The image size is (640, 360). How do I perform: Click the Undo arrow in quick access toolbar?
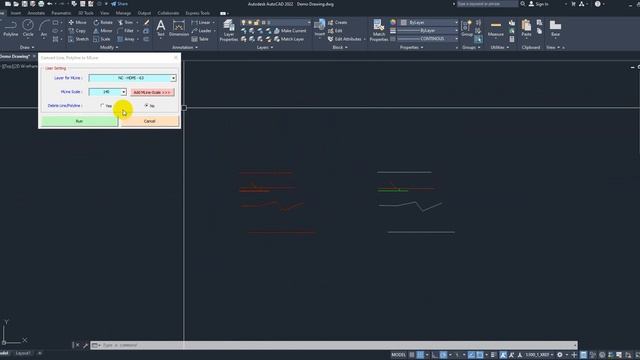click(50, 4)
